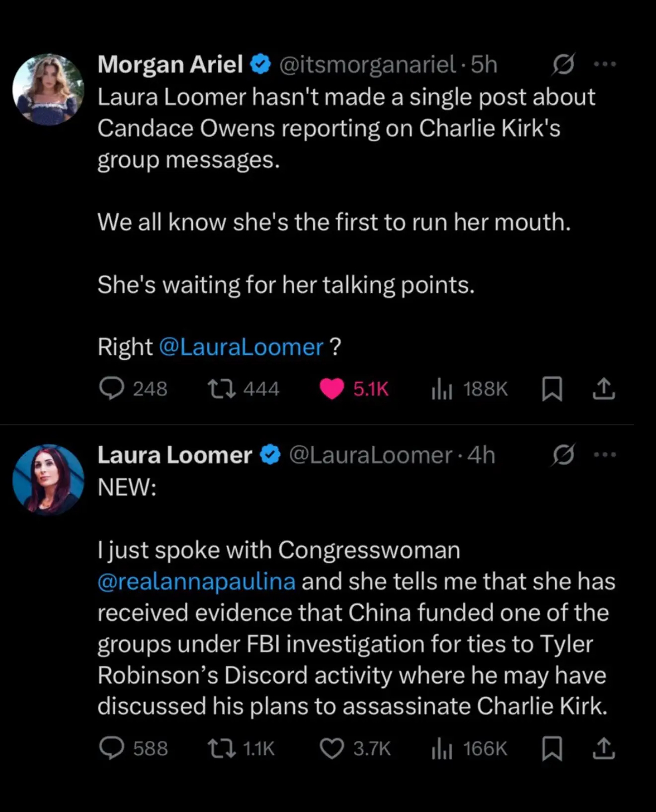Like Laura Loomer's post

click(331, 748)
